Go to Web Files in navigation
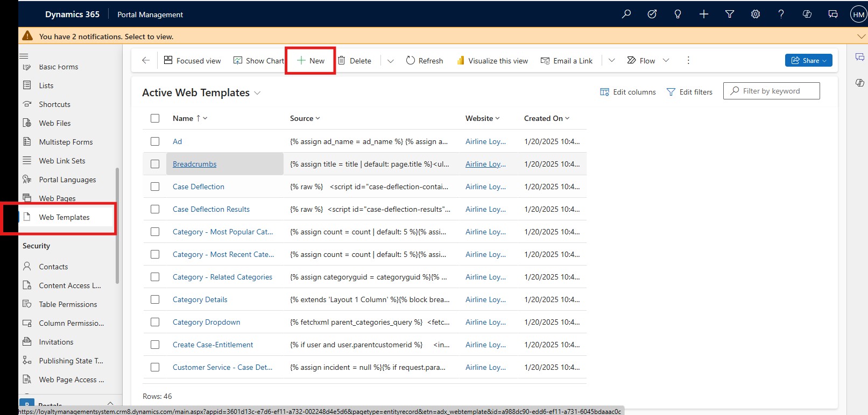 (55, 123)
